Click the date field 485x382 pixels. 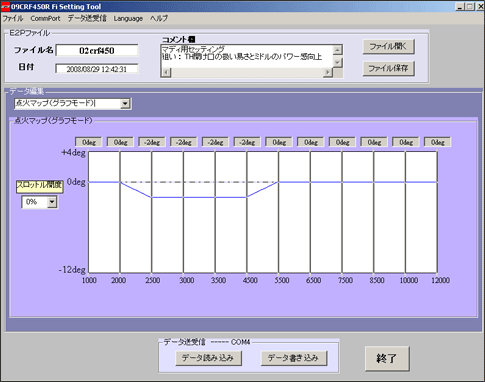coord(97,69)
